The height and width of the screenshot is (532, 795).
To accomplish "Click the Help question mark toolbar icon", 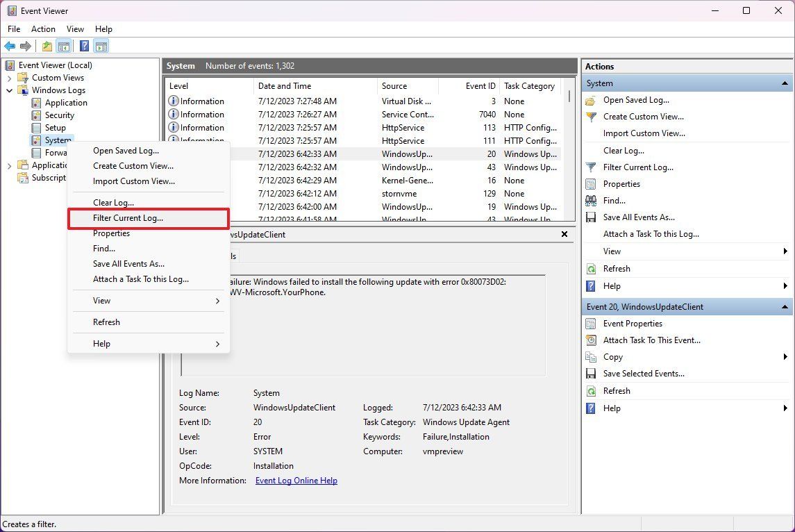I will coord(84,46).
